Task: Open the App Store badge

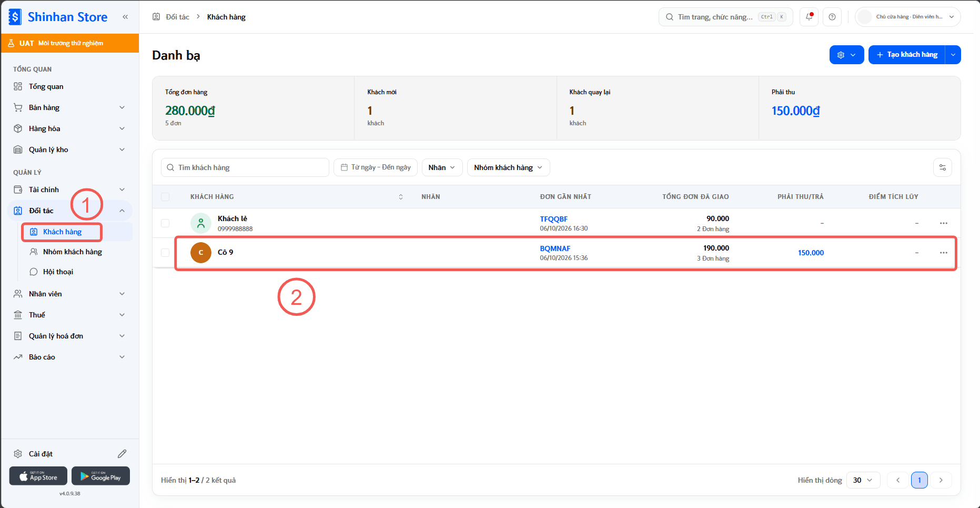Action: click(x=38, y=476)
